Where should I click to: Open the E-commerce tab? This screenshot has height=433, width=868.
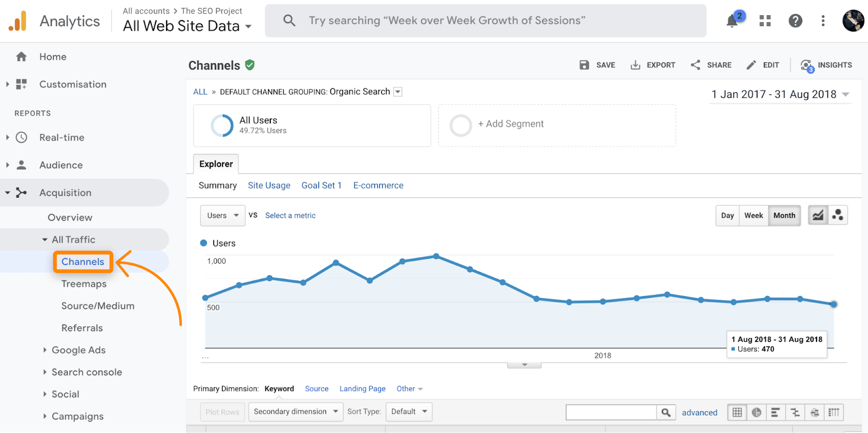tap(378, 186)
